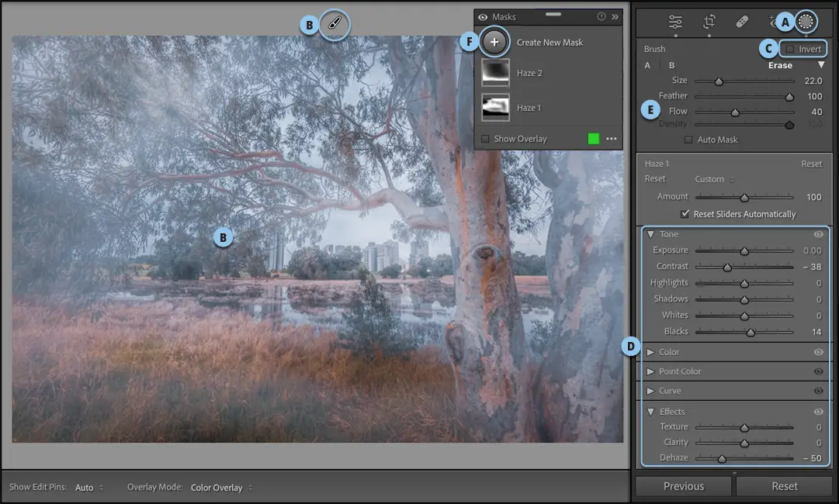Click the Blacks slider
The height and width of the screenshot is (504, 839).
click(744, 333)
